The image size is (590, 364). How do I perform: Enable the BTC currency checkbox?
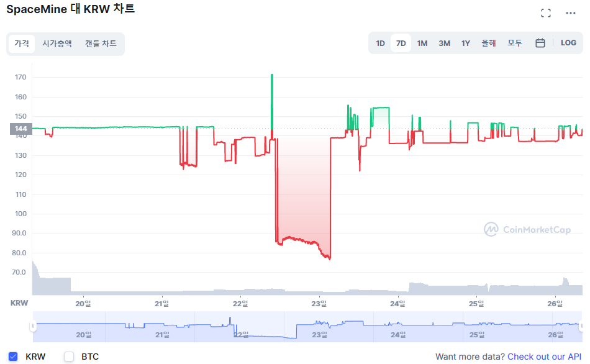[x=69, y=356]
